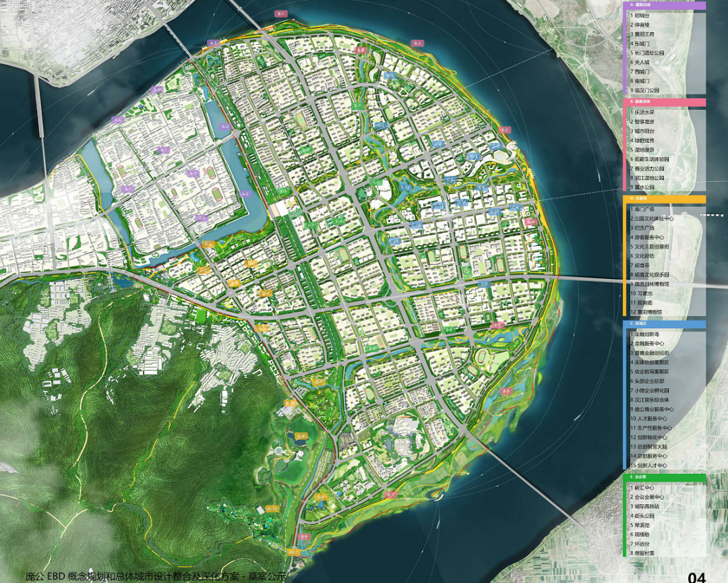Image resolution: width=728 pixels, height=583 pixels.
Task: Select the purple A-2 map marker
Action: (245, 194)
